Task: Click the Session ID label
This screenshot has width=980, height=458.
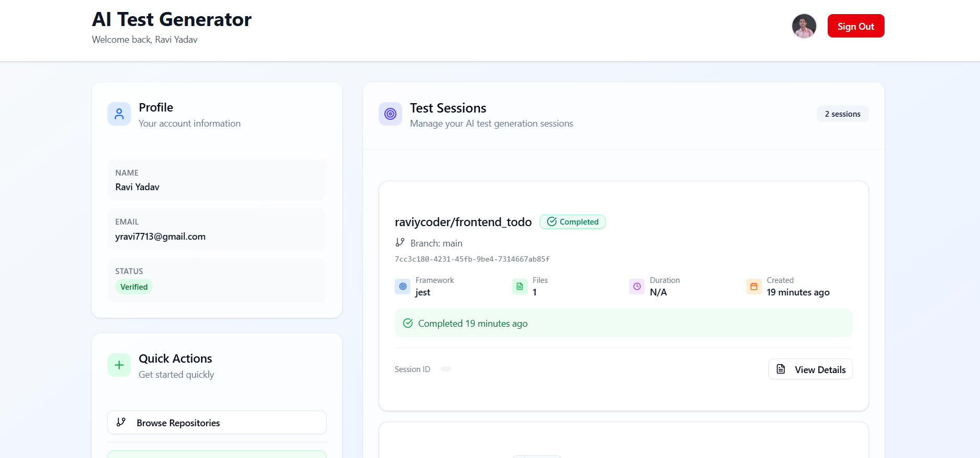Action: (413, 369)
